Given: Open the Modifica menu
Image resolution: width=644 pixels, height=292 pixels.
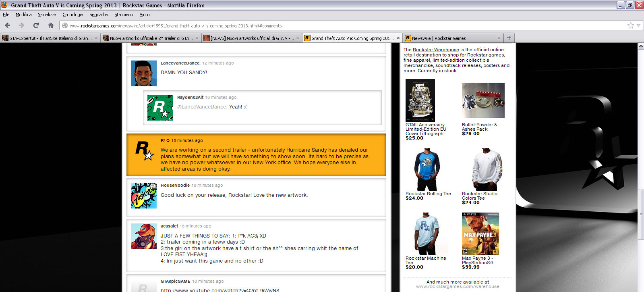Looking at the screenshot, I should (x=23, y=15).
